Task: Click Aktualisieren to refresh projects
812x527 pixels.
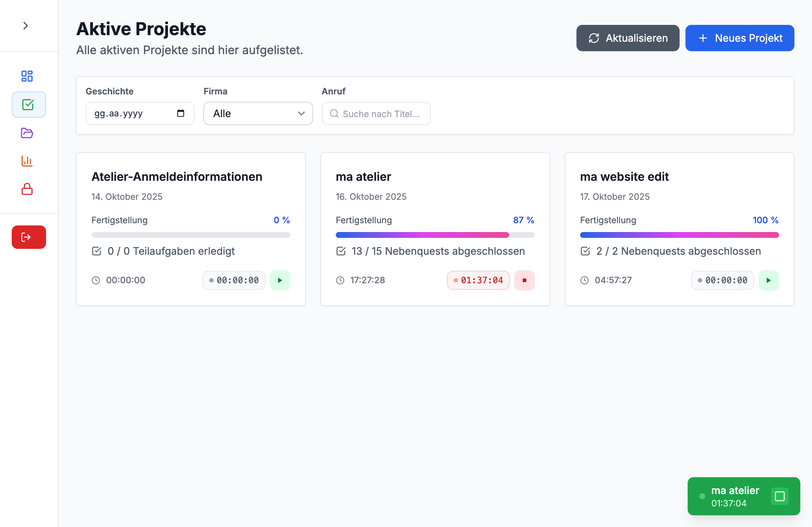Action: tap(628, 38)
